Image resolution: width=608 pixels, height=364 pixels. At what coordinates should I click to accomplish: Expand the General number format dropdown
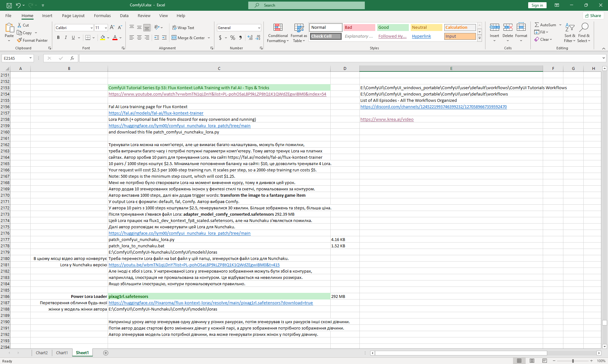(259, 28)
